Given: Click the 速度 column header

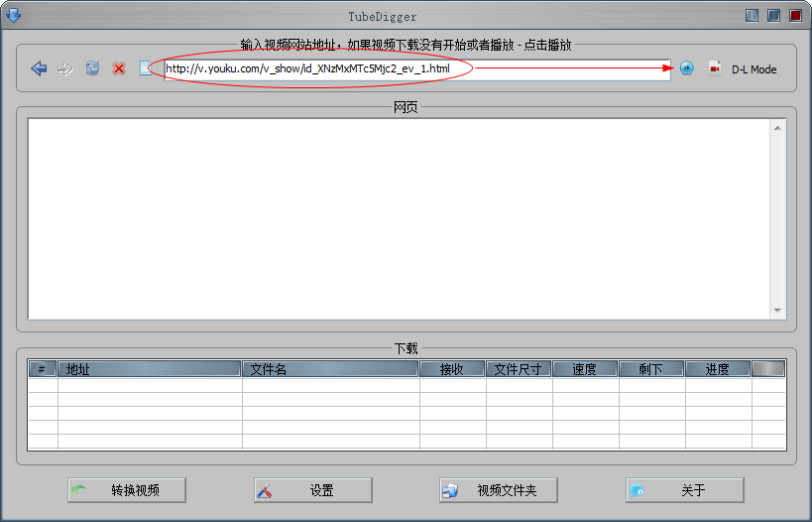Looking at the screenshot, I should click(585, 369).
